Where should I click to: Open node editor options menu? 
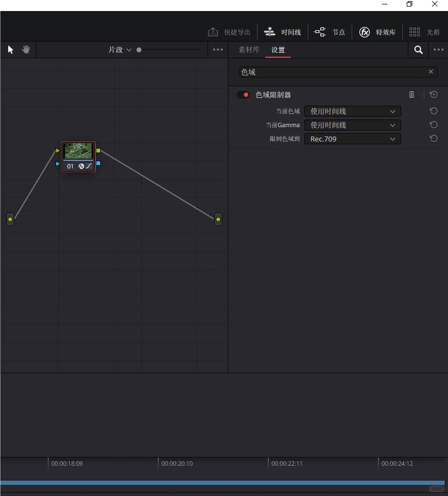[x=218, y=50]
